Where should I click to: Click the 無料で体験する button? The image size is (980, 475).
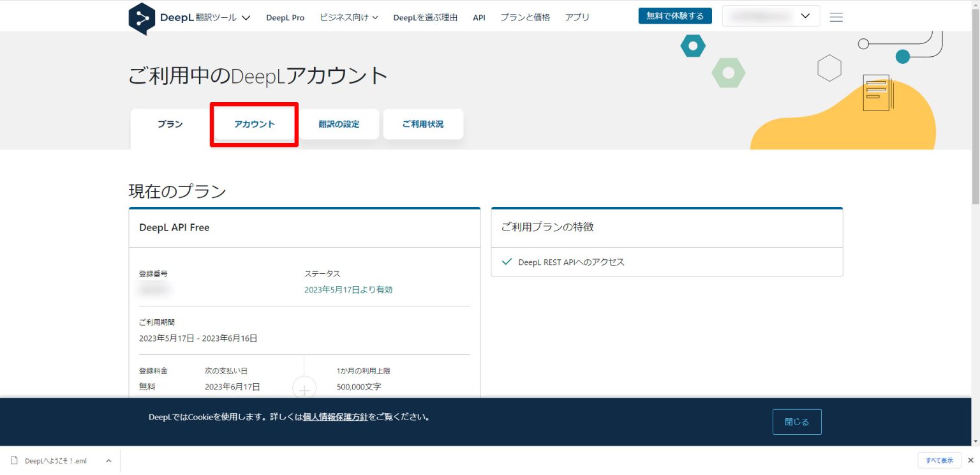point(675,15)
